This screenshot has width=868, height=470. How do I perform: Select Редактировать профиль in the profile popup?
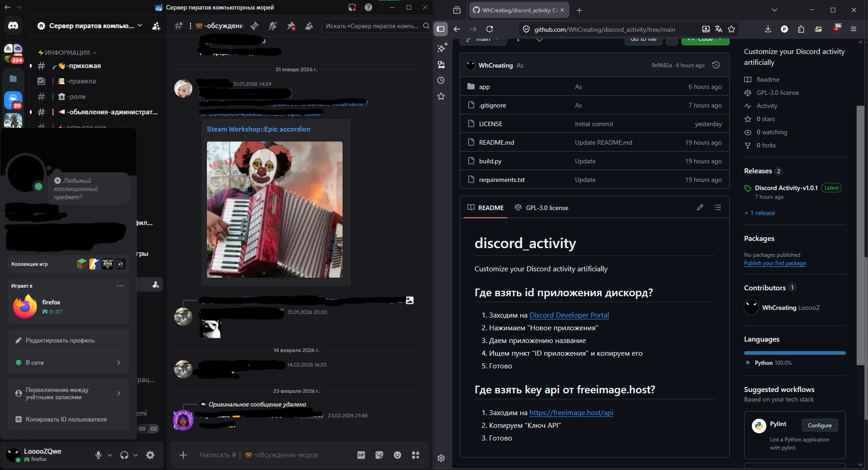tap(69, 340)
